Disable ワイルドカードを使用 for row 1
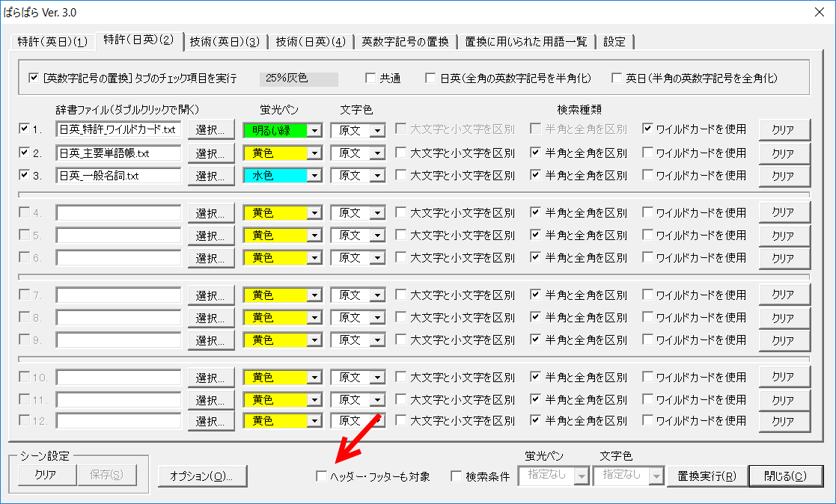This screenshot has width=836, height=504. [x=647, y=129]
